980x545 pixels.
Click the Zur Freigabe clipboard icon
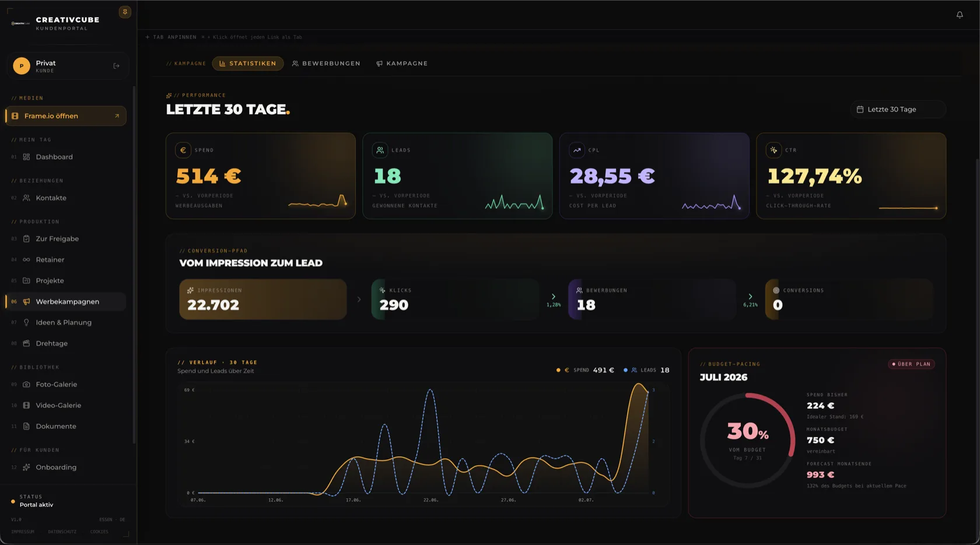coord(26,238)
